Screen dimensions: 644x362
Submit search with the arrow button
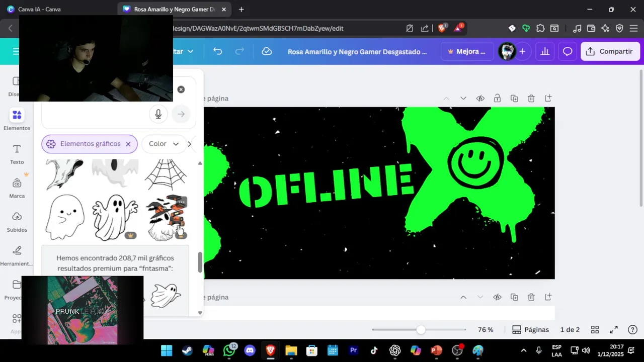181,114
